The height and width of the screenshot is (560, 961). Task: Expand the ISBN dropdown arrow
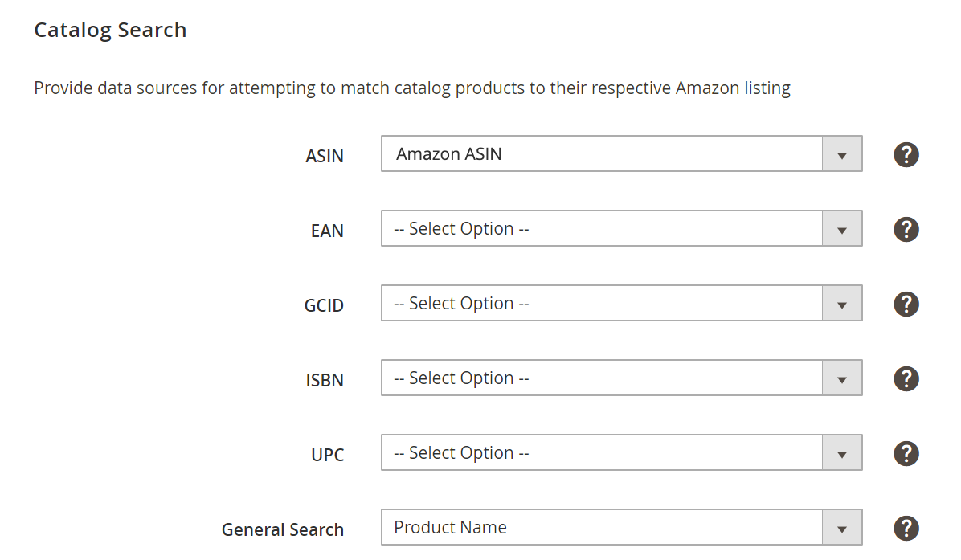coord(842,378)
